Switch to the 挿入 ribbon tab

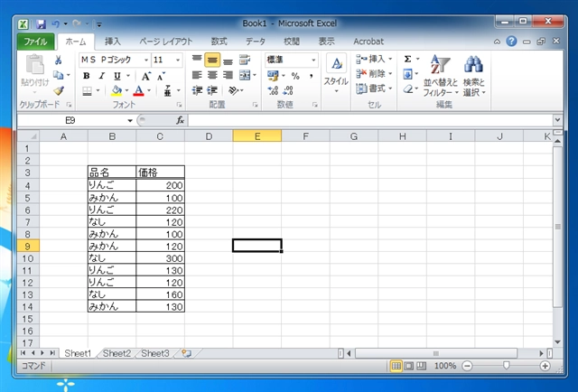[x=113, y=42]
